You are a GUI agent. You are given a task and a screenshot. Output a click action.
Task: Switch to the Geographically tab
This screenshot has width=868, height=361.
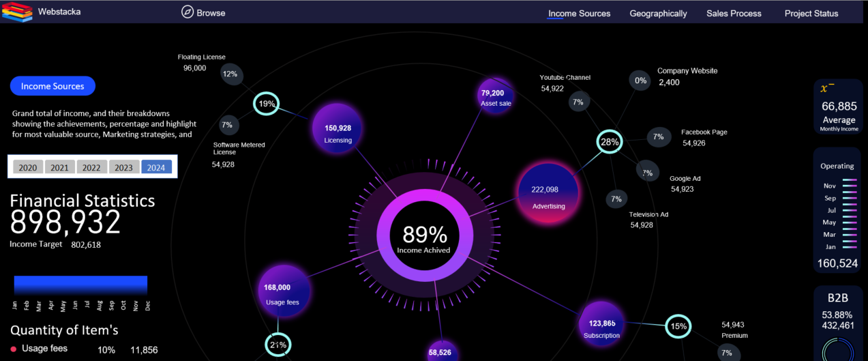tap(658, 13)
